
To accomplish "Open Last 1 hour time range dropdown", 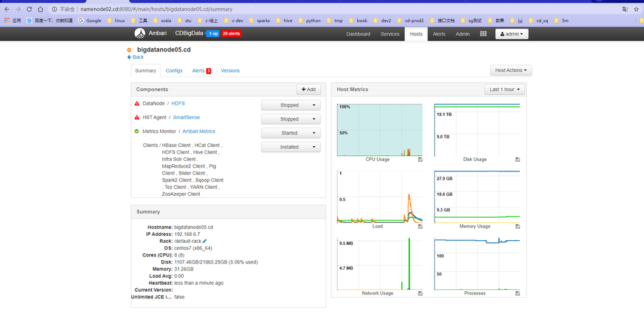I will [x=505, y=90].
